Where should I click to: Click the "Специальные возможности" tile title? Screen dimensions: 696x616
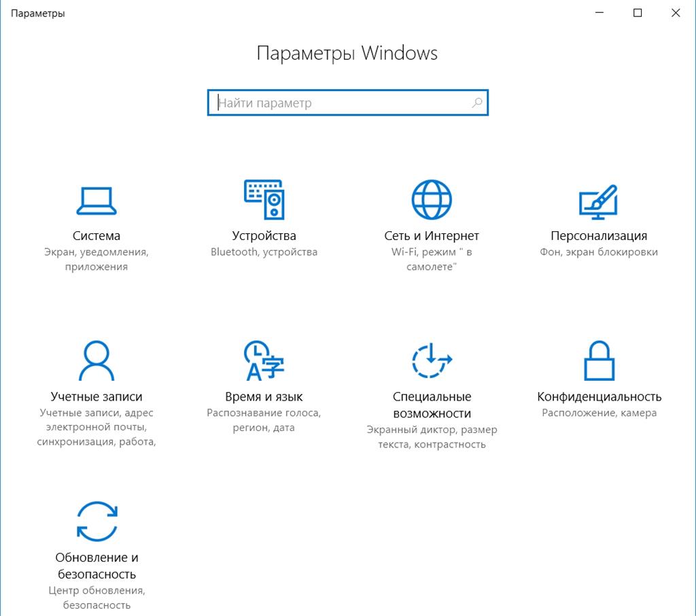pos(432,405)
